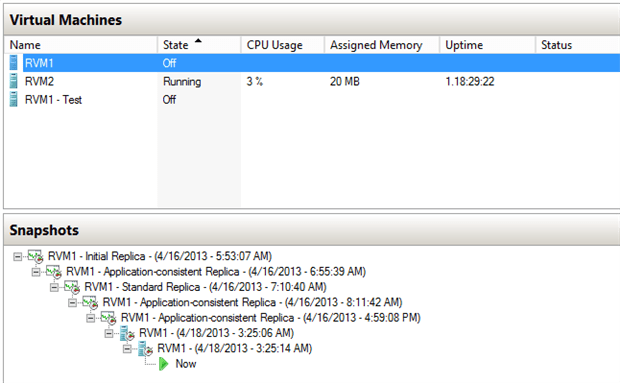Click the Assigned Memory column header
Image resolution: width=620 pixels, height=383 pixels.
click(382, 45)
